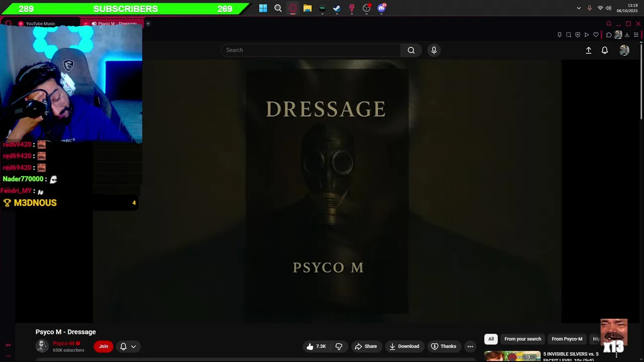Join the Psyco-M channel membership
This screenshot has width=644, height=362.
(x=104, y=346)
